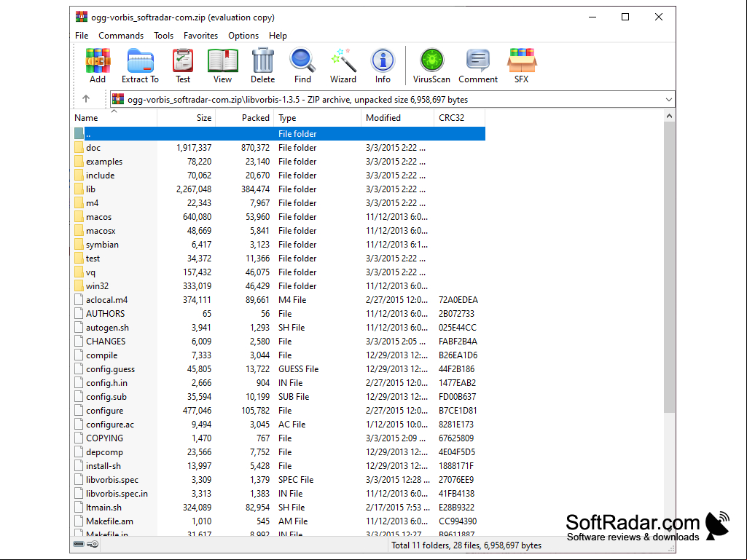Click the lib folder icon

79,189
